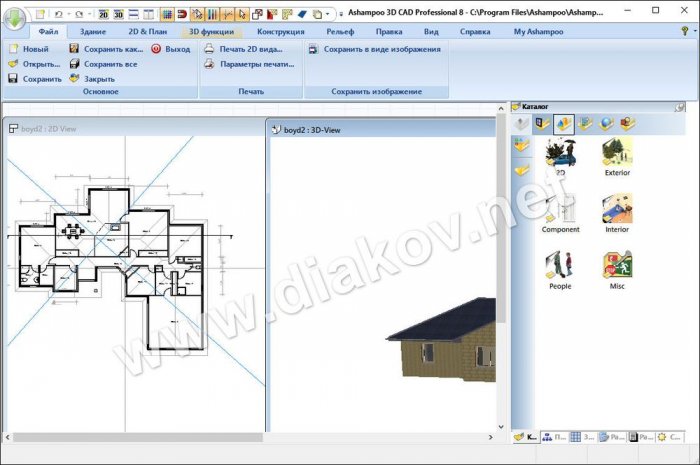Click the green Ashampoo application button
The height and width of the screenshot is (465, 700).
click(x=15, y=16)
